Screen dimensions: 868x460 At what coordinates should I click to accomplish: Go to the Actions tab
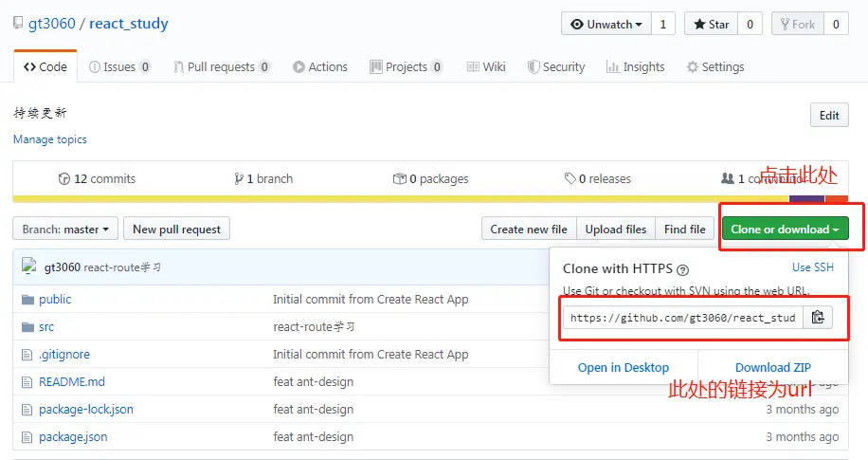click(320, 67)
